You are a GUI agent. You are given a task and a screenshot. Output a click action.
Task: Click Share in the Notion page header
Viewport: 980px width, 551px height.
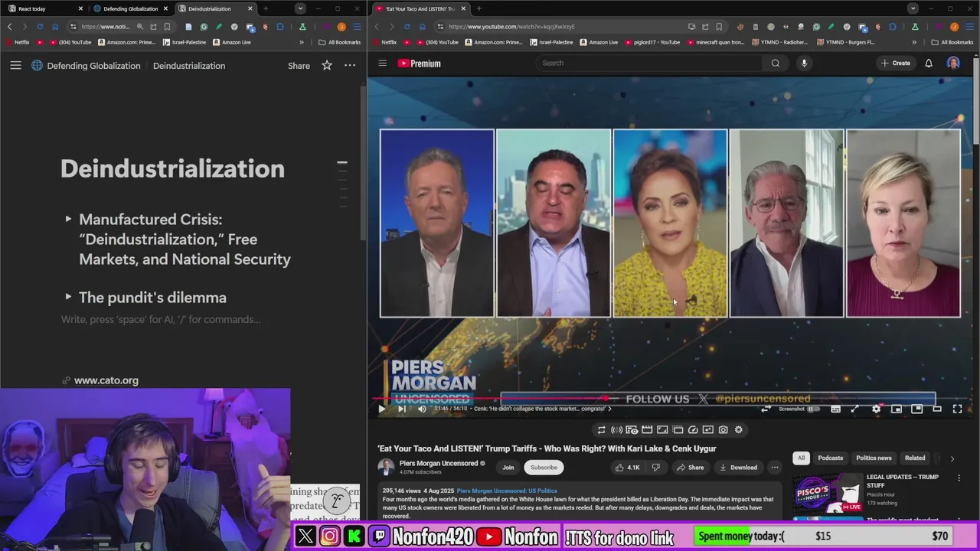tap(299, 66)
